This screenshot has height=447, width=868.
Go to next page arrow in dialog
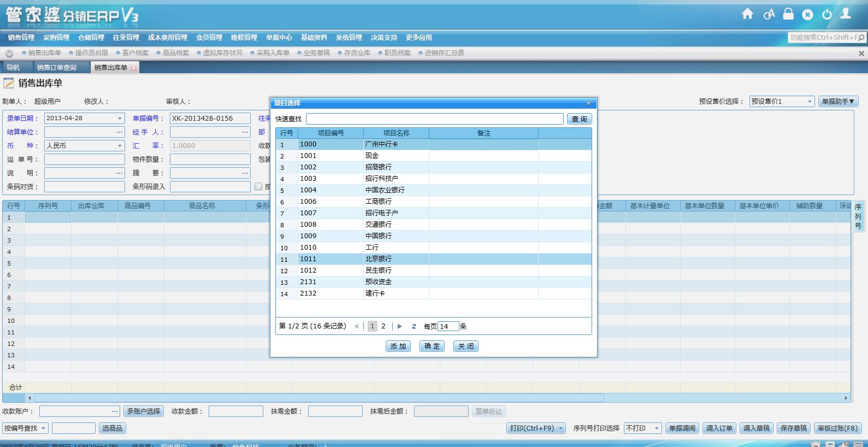(x=400, y=326)
